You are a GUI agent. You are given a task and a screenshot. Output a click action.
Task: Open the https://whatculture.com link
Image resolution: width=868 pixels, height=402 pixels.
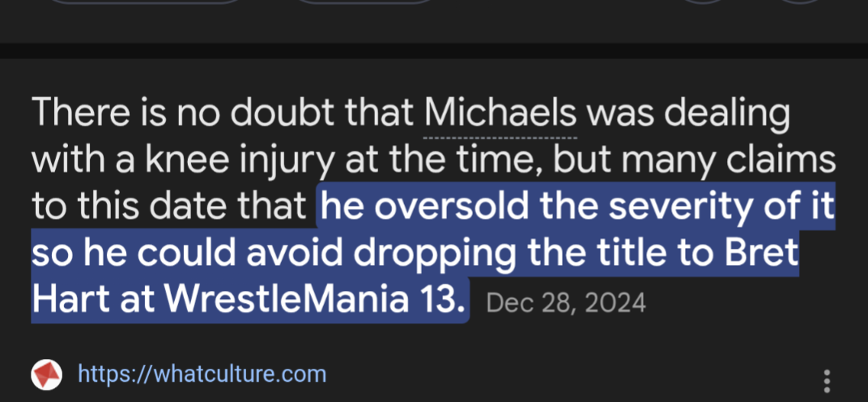click(202, 374)
